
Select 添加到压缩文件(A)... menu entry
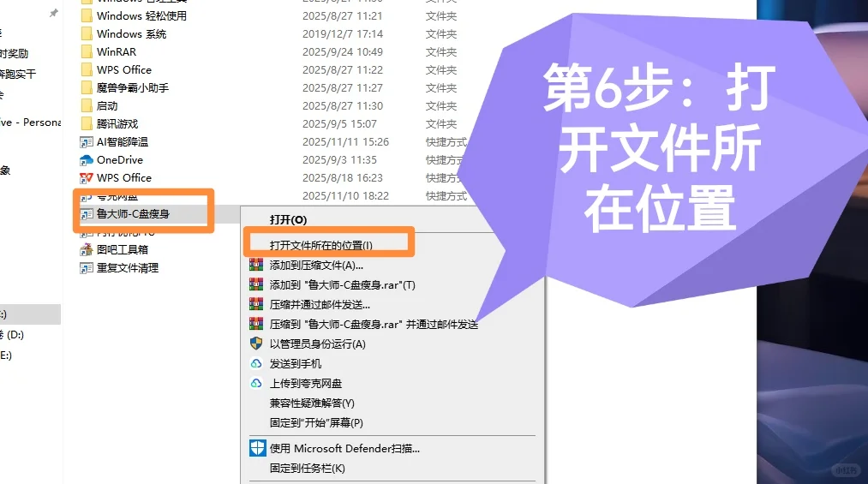pos(316,266)
